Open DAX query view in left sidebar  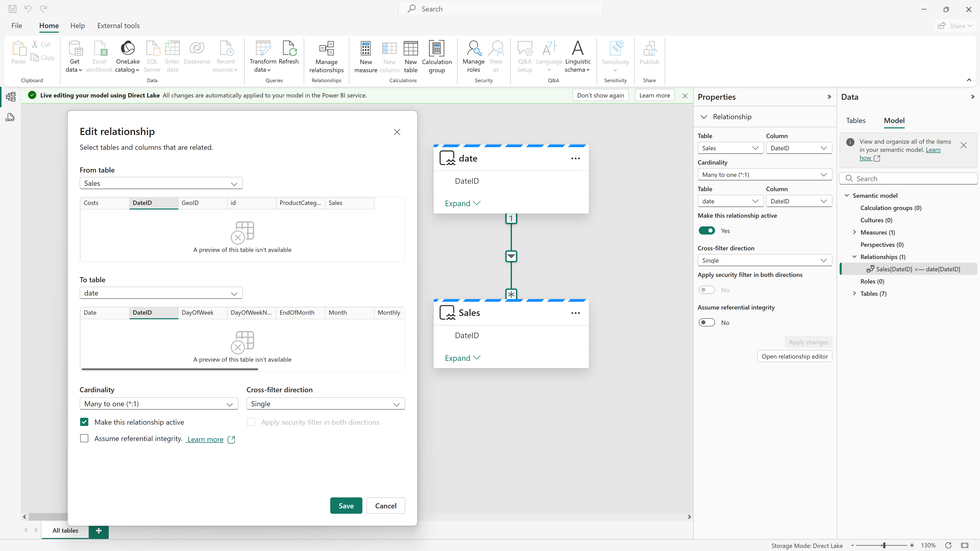[x=10, y=117]
